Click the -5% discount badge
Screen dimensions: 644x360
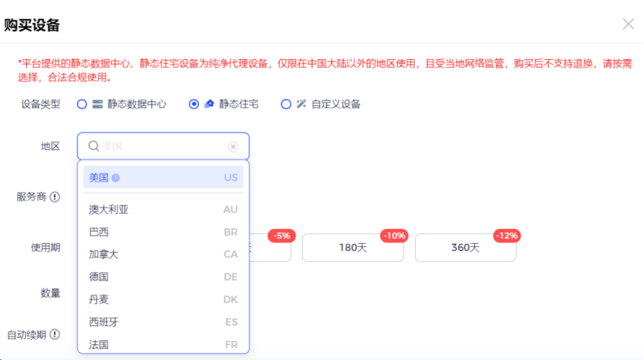[282, 236]
